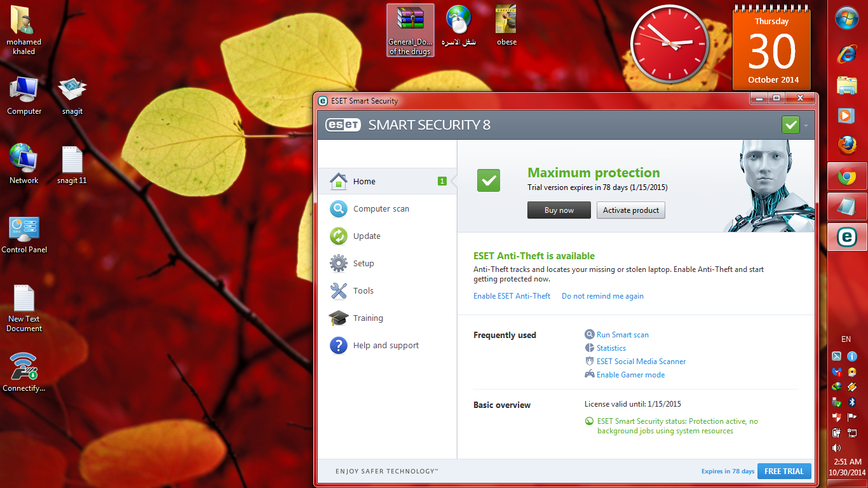
Task: Select the General_Do... of the drugs archive
Action: click(410, 30)
